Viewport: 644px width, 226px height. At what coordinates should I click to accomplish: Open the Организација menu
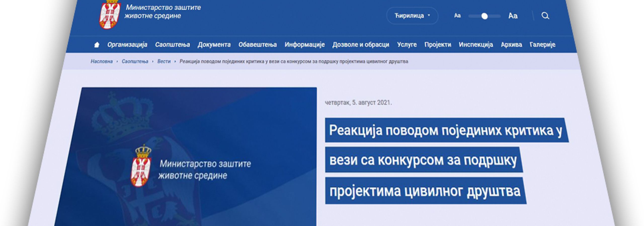pos(127,45)
